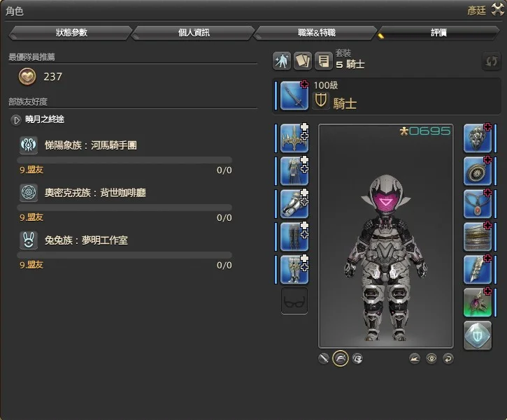Select the Paladin soul crystal slot
Screen dimensions: 507x420
tap(478, 335)
